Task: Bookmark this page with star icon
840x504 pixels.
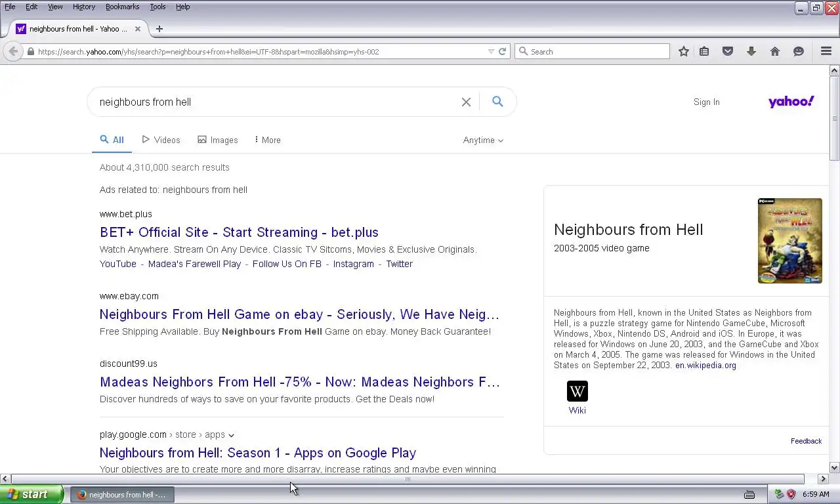Action: click(x=684, y=51)
